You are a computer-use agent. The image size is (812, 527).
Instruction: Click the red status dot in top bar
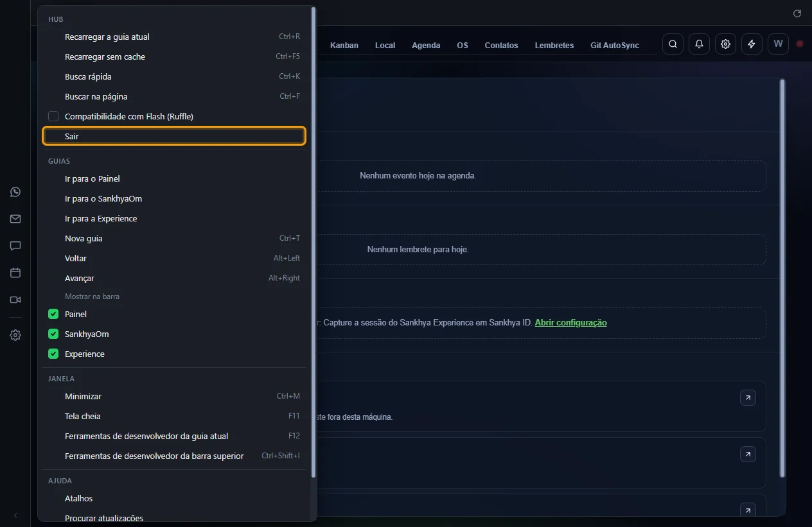800,44
